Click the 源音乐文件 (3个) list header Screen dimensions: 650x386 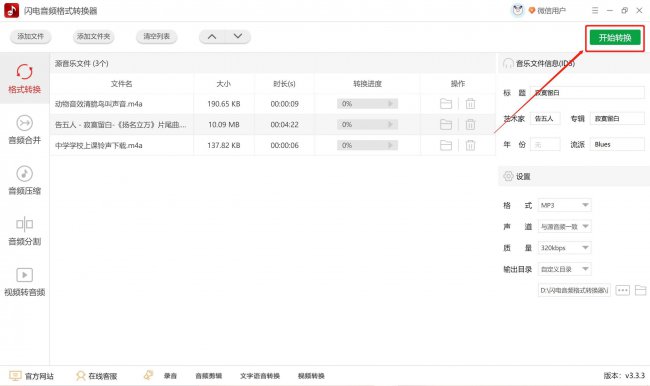[82, 63]
